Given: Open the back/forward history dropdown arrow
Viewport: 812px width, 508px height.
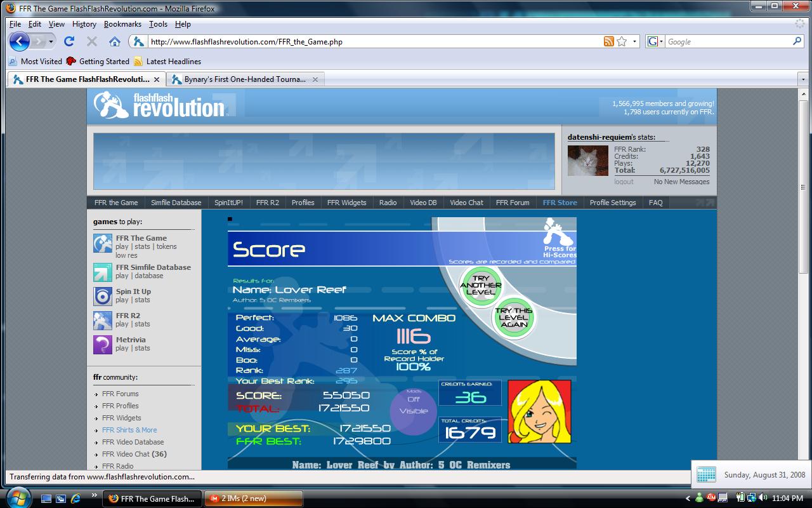Looking at the screenshot, I should pyautogui.click(x=51, y=42).
